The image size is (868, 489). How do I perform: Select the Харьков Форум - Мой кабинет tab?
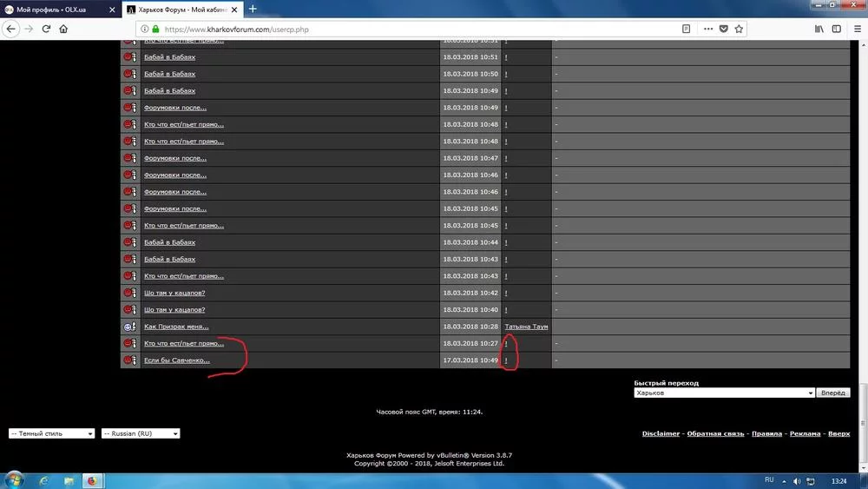(182, 10)
